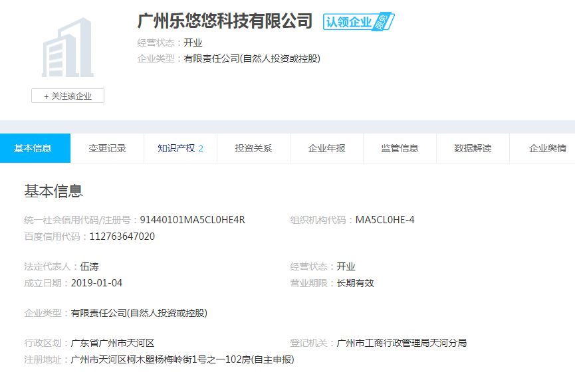The height and width of the screenshot is (392, 575).
Task: Click the credit code 91440101MA5CL0HE4R
Action: tap(192, 220)
